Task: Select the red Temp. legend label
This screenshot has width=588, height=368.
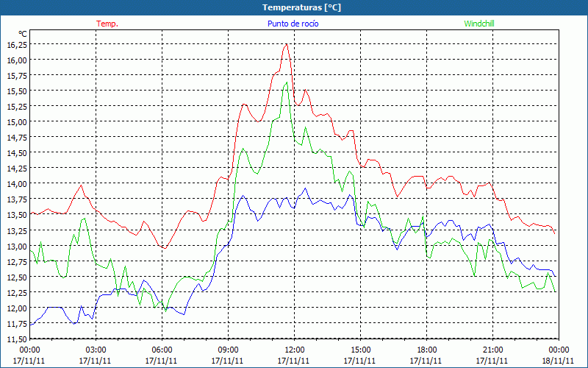Action: [x=107, y=24]
